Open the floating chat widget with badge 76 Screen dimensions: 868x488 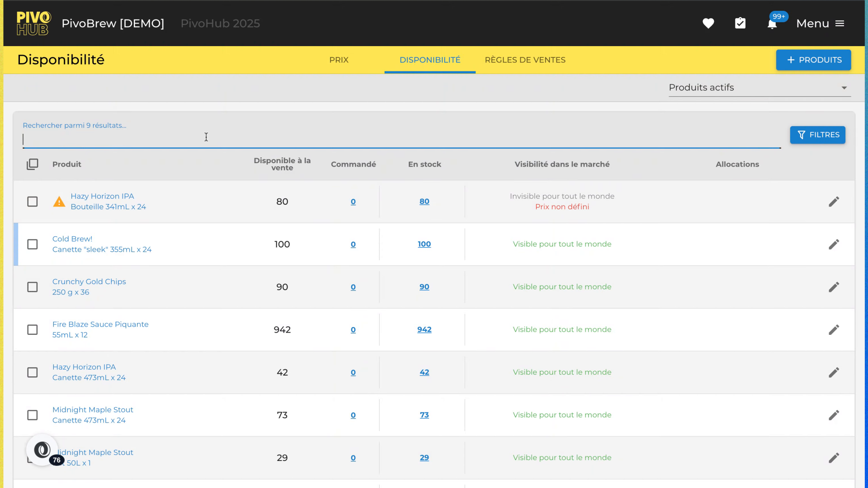click(42, 450)
